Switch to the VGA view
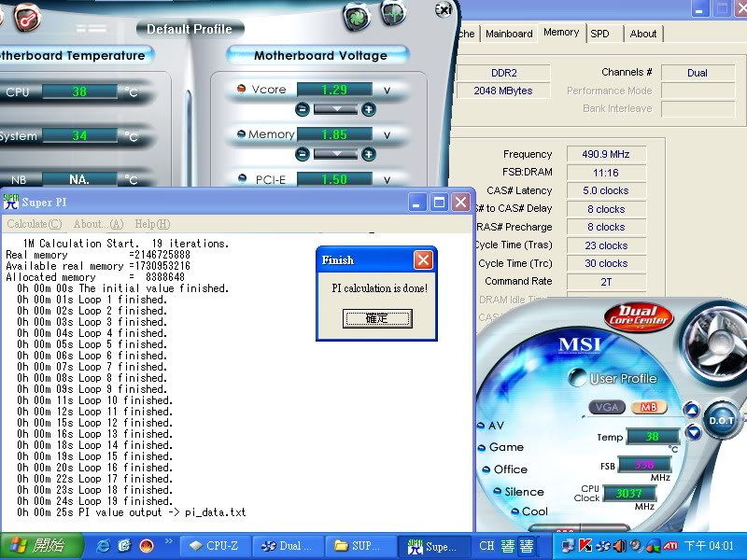Screen dimensions: 747x560 click(607, 408)
